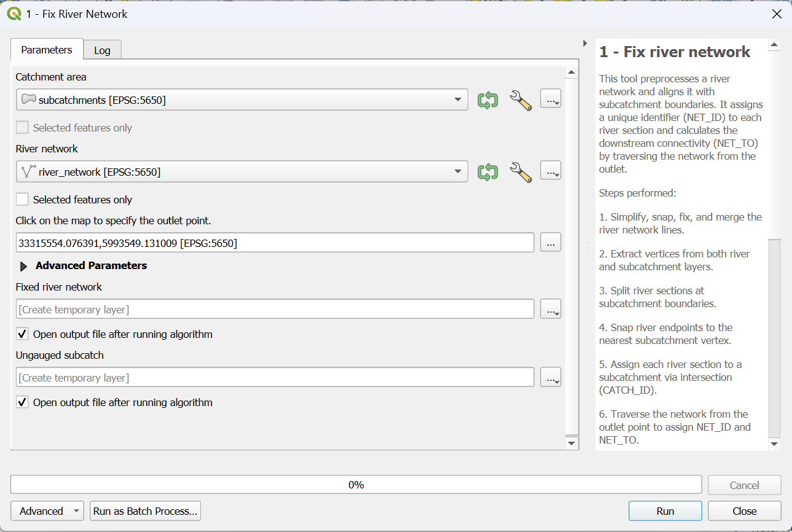This screenshot has width=792, height=532.
Task: Click QGIS logo in dialog title bar
Action: click(14, 14)
